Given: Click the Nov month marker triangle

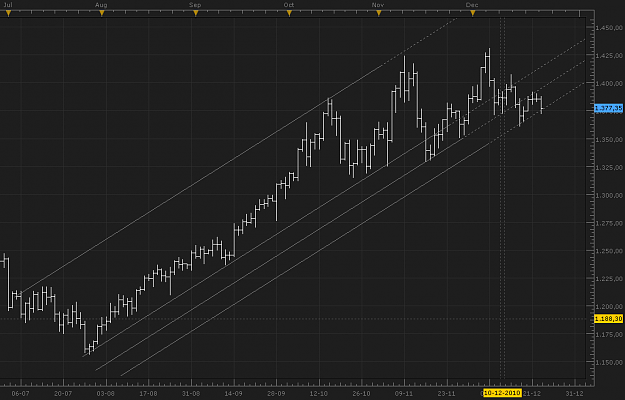Looking at the screenshot, I should (379, 14).
